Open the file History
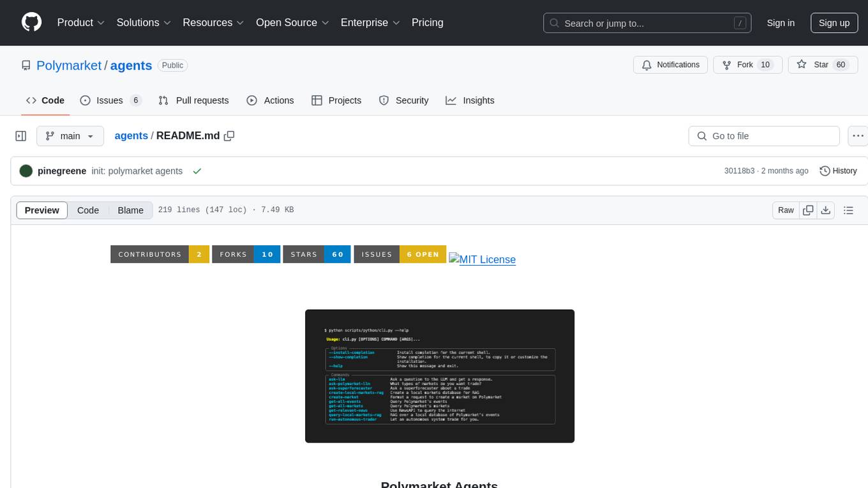This screenshot has width=868, height=488. click(x=838, y=171)
